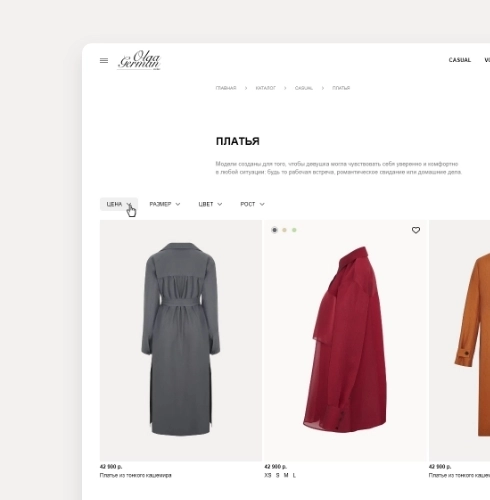The image size is (490, 500).
Task: Expand the Рост filter dropdown
Action: (252, 204)
